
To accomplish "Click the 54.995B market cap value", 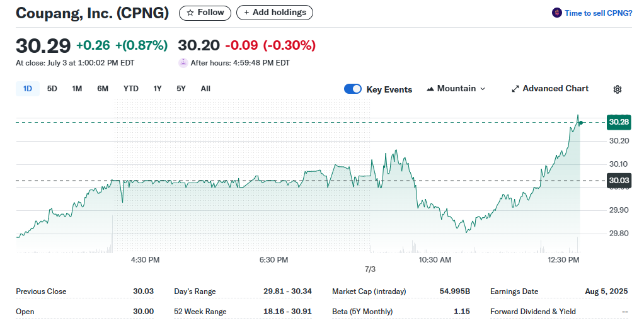I will 455,291.
